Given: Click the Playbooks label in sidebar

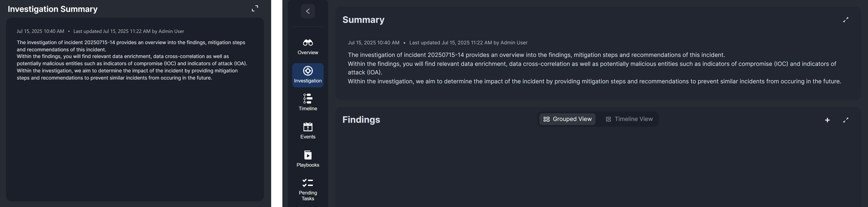Looking at the screenshot, I should tap(308, 165).
